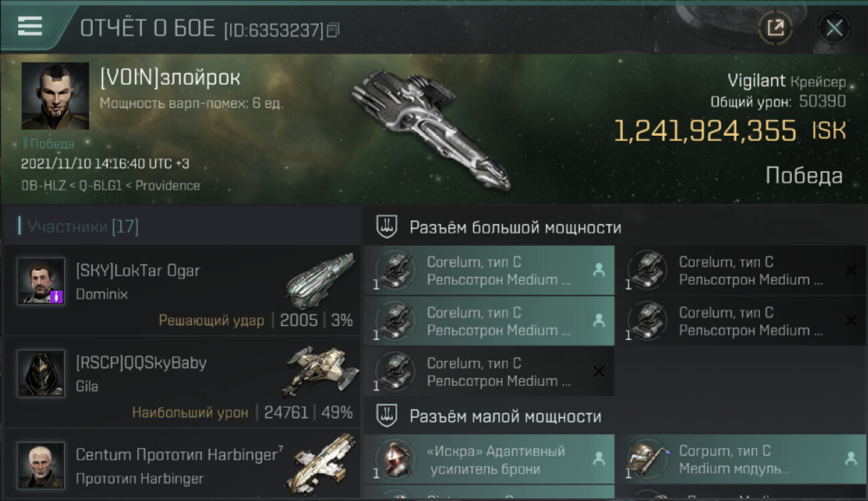Open злойрок pilot portrait
The width and height of the screenshot is (868, 501).
[x=55, y=96]
